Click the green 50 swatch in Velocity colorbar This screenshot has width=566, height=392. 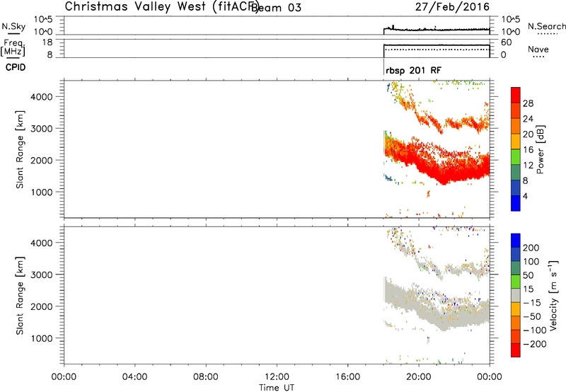click(x=516, y=282)
